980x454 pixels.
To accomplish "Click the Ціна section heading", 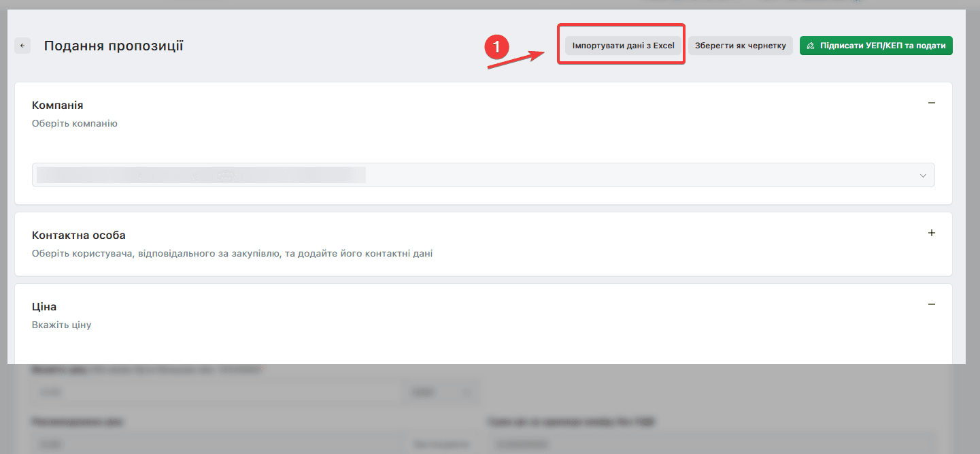I will tap(44, 307).
